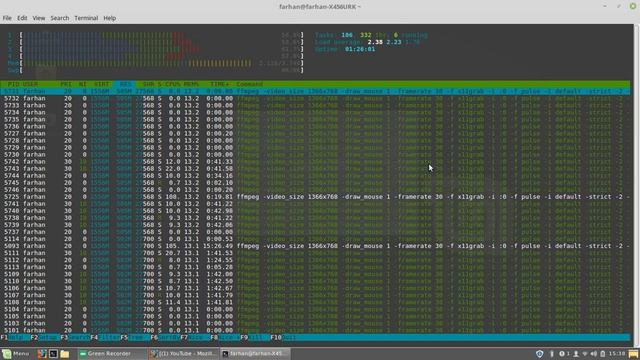The image size is (640, 360).
Task: Open the View menu
Action: pyautogui.click(x=39, y=18)
